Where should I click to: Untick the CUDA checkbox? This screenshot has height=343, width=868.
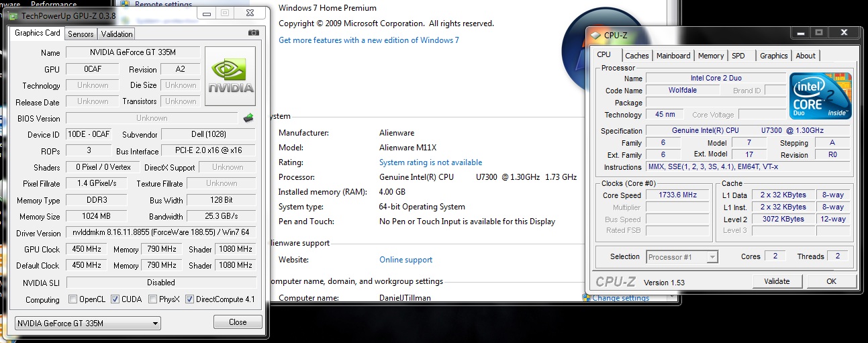tap(115, 299)
